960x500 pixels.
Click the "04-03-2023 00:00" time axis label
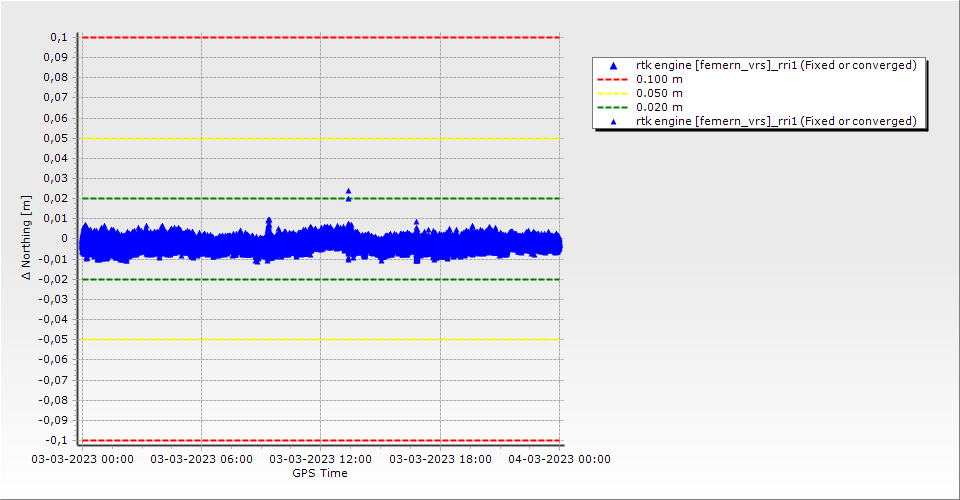pyautogui.click(x=559, y=460)
